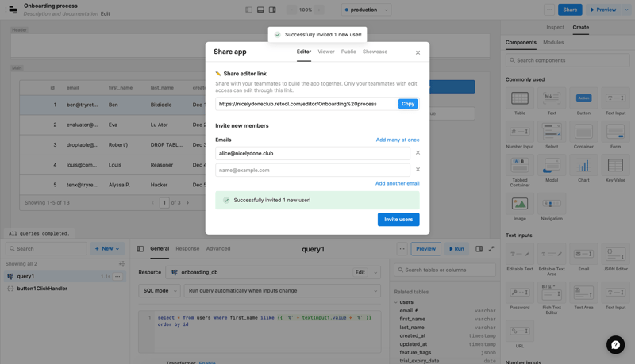This screenshot has height=364, width=635.
Task: Open query list filter options icon
Action: (x=121, y=264)
